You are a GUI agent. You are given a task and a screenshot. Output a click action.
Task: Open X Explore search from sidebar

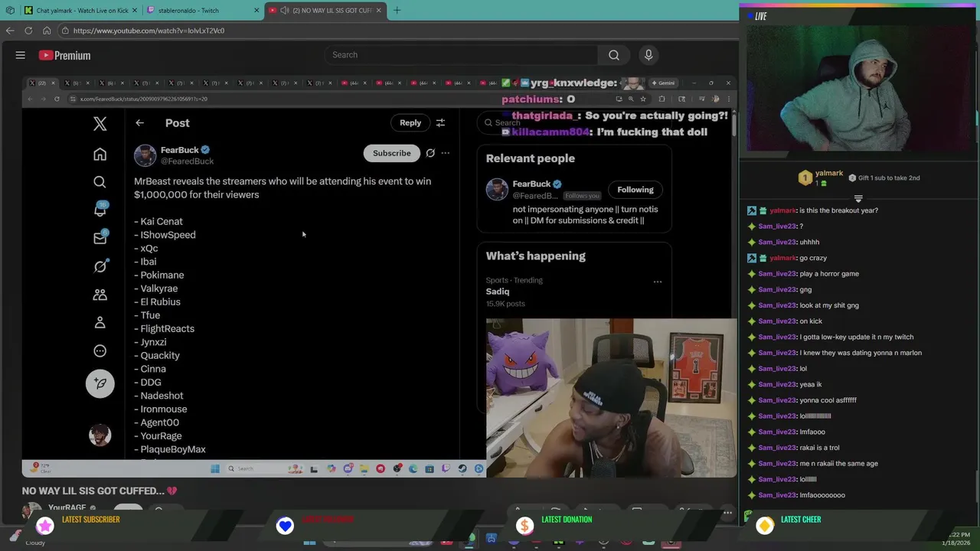tap(100, 182)
